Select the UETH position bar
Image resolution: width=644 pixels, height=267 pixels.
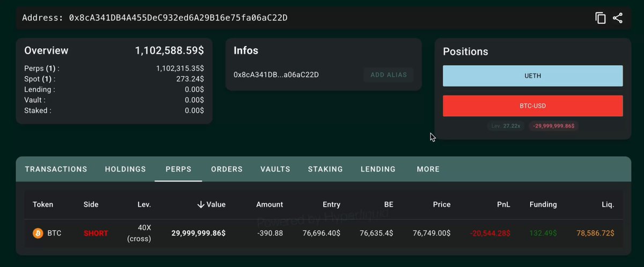pyautogui.click(x=532, y=76)
